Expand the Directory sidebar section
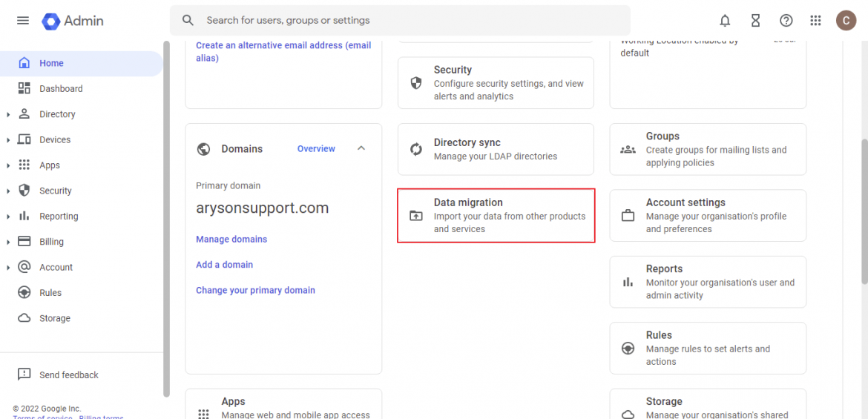Image resolution: width=868 pixels, height=419 pixels. click(x=8, y=114)
